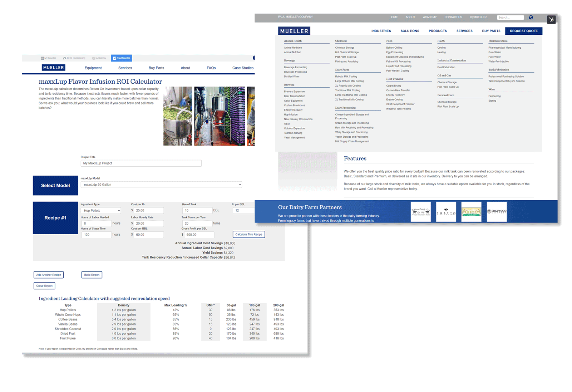Open the Equipment menu

[x=93, y=68]
